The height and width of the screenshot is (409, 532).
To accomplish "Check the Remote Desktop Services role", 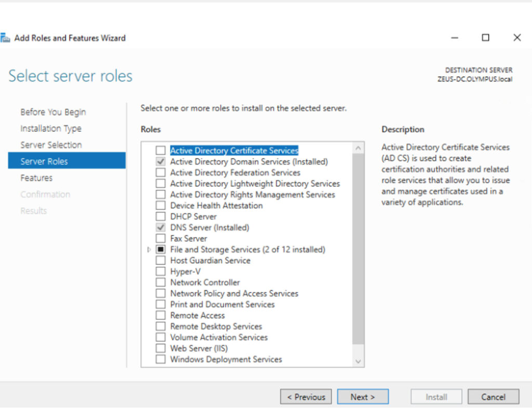I will [161, 326].
